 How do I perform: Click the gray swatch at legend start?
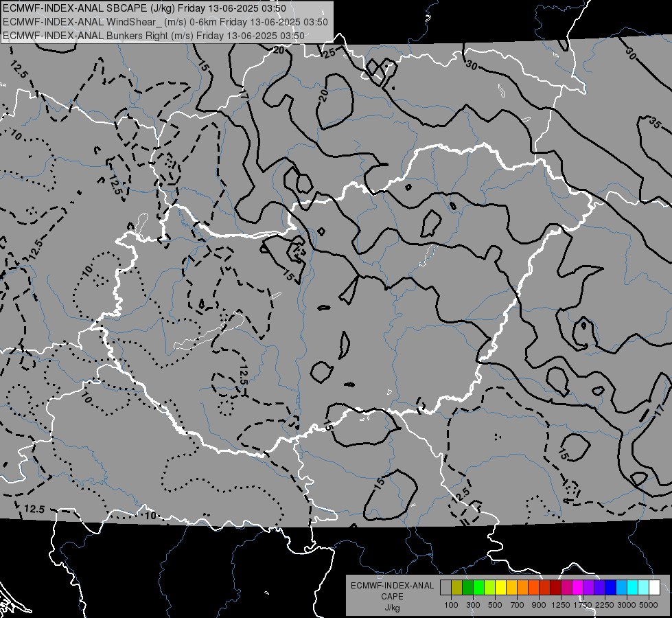pyautogui.click(x=445, y=587)
